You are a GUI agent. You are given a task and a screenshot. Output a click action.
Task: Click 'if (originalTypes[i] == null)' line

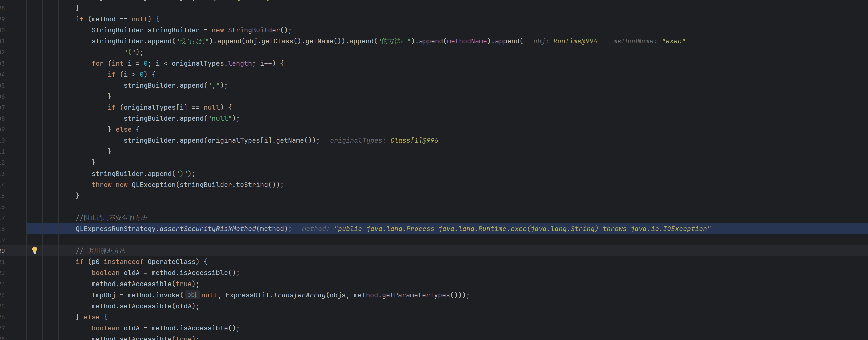click(169, 107)
